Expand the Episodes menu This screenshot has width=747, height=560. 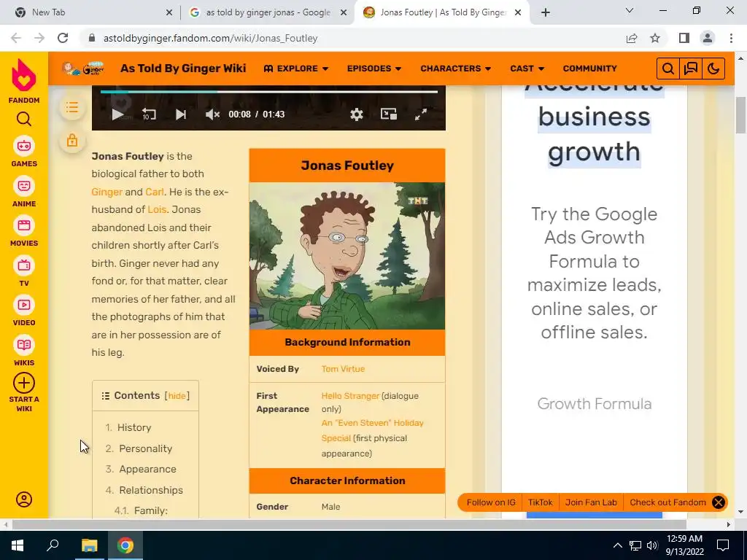(374, 69)
